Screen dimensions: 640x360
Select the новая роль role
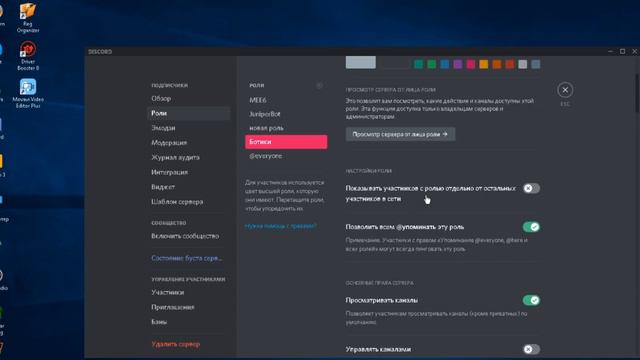tap(286, 128)
